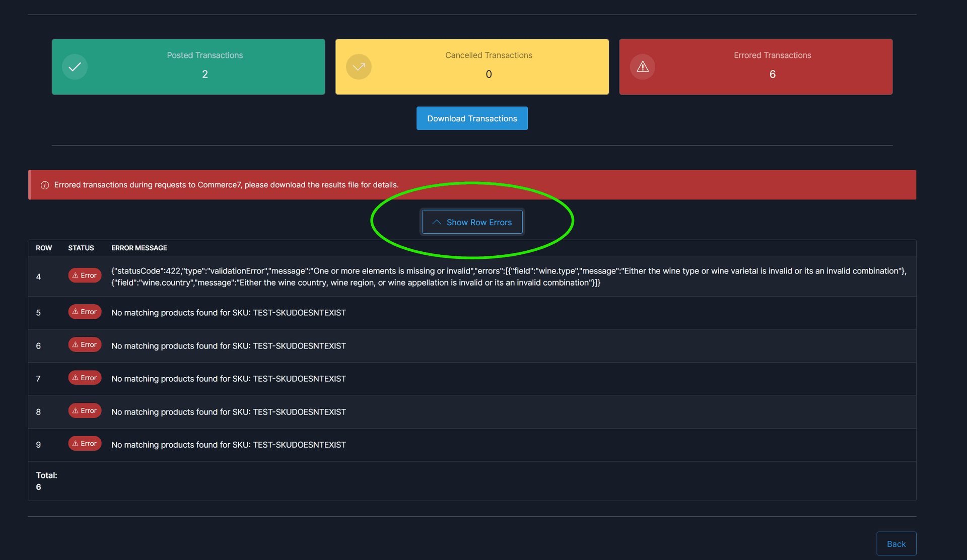Go back using the Back button
Screen dimensions: 967x560
(896, 544)
